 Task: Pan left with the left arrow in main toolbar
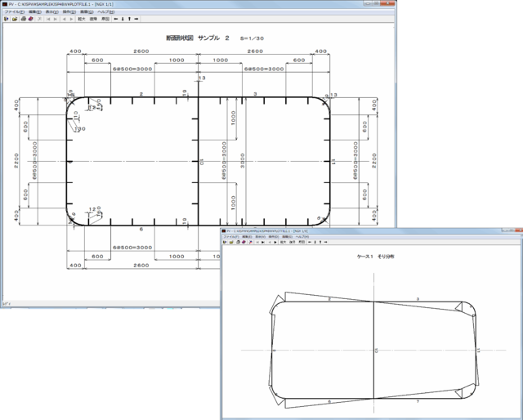pos(115,19)
